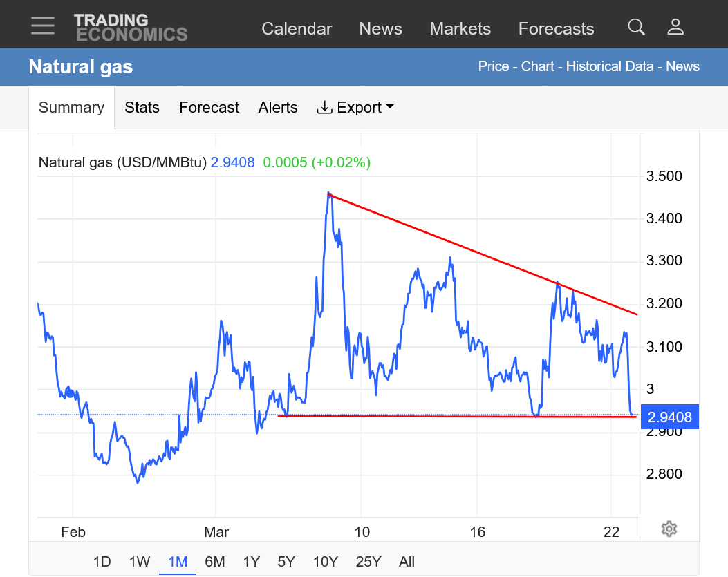The width and height of the screenshot is (728, 577).
Task: Open the blue-header News link
Action: [682, 66]
